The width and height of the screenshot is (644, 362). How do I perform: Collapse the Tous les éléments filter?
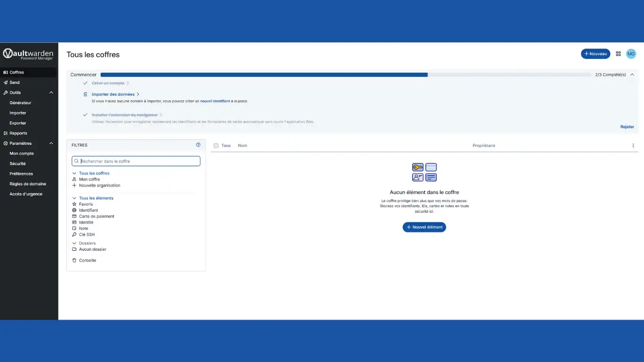coord(74,198)
